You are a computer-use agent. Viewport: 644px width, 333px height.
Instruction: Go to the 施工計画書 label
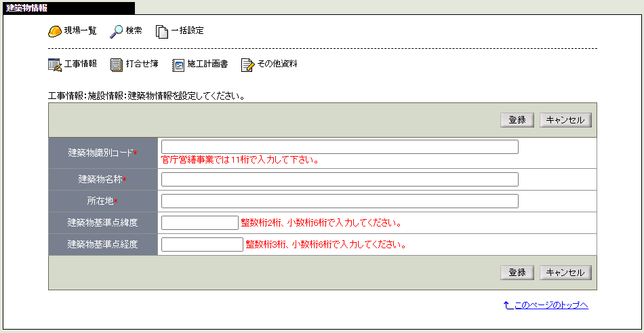click(x=207, y=64)
